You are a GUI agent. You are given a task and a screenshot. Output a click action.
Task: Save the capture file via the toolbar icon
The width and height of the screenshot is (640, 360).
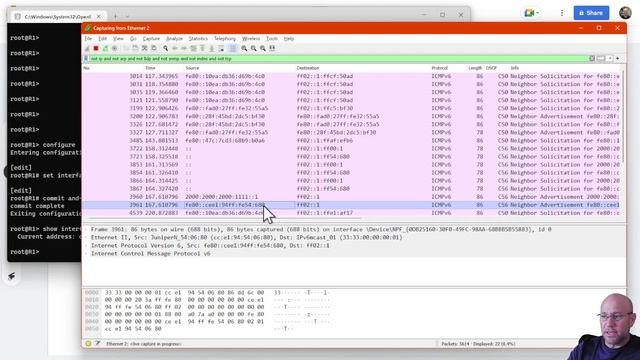(x=135, y=48)
